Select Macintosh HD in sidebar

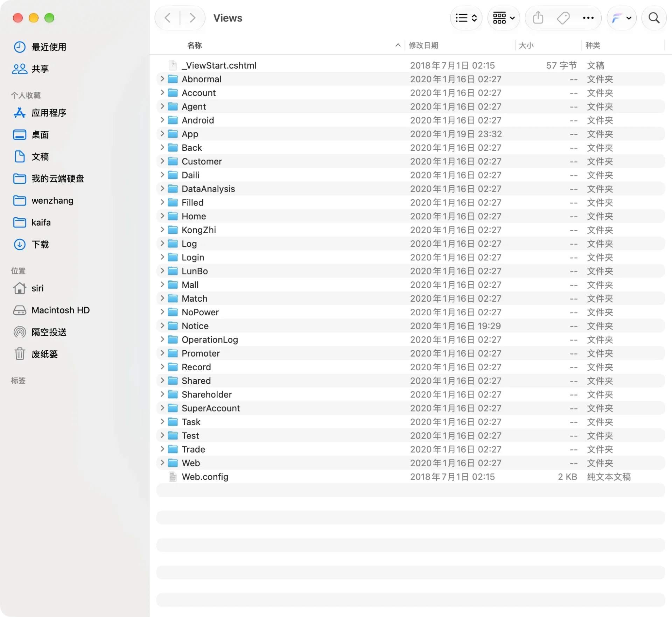[x=51, y=310]
